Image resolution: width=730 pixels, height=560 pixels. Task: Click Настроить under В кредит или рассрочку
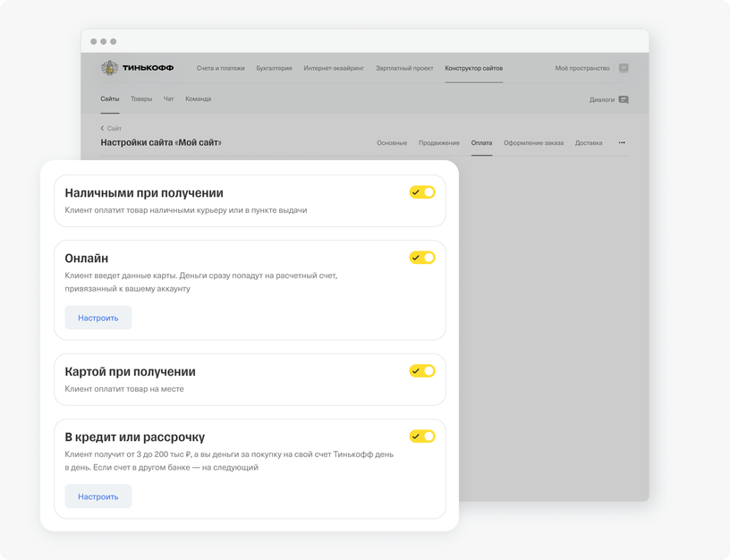(98, 496)
